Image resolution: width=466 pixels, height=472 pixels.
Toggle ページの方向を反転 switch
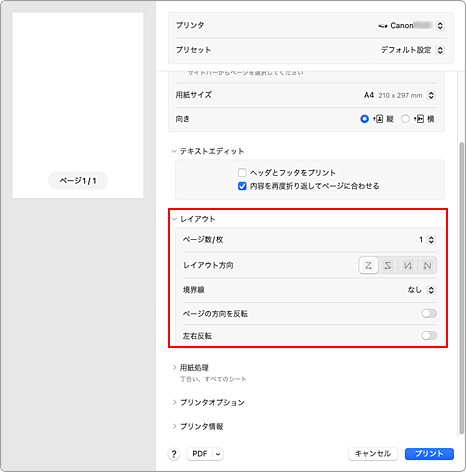[x=429, y=314]
